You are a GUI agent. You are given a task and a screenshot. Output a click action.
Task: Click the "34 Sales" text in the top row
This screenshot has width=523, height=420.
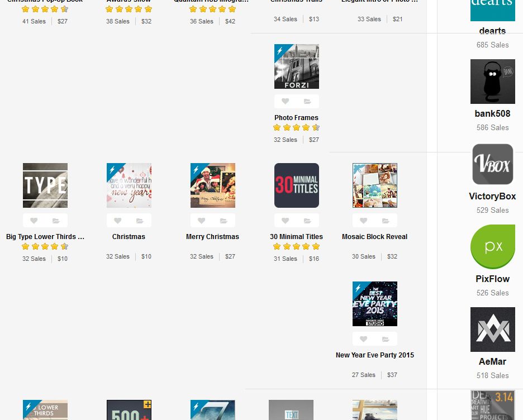tap(285, 20)
